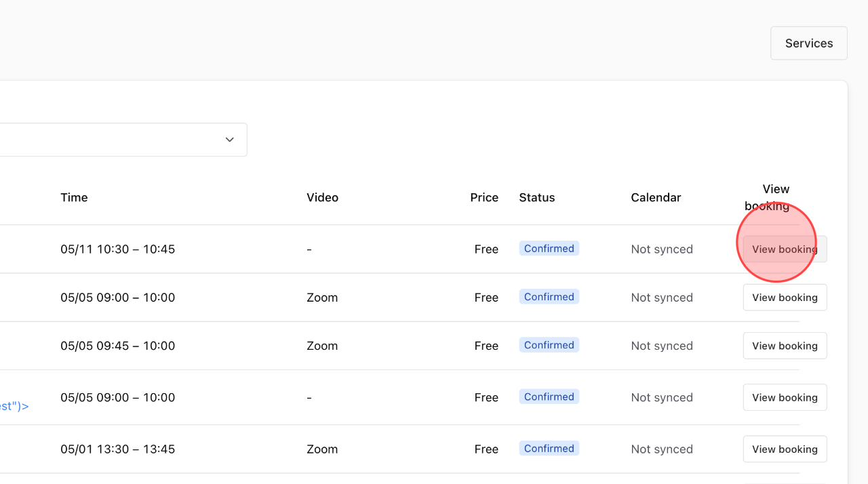The width and height of the screenshot is (868, 484).
Task: Open the Services page button
Action: click(x=809, y=43)
